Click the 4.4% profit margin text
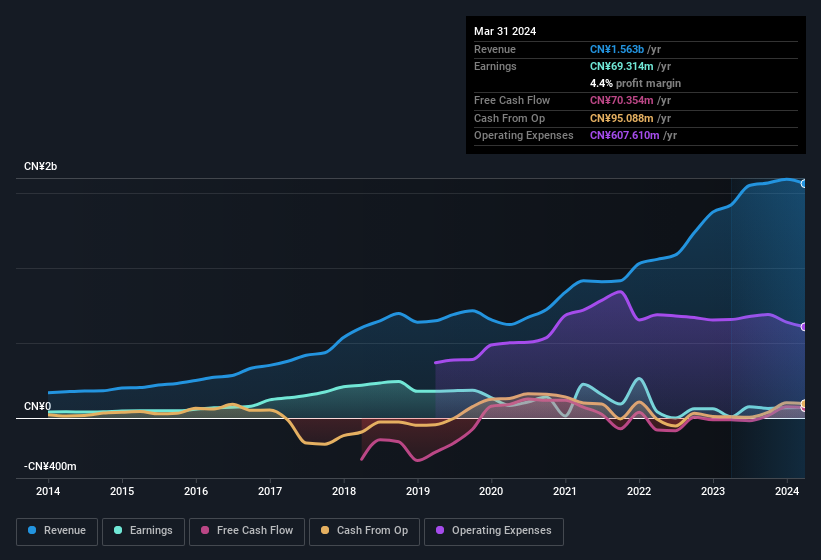The image size is (821, 560). 635,83
